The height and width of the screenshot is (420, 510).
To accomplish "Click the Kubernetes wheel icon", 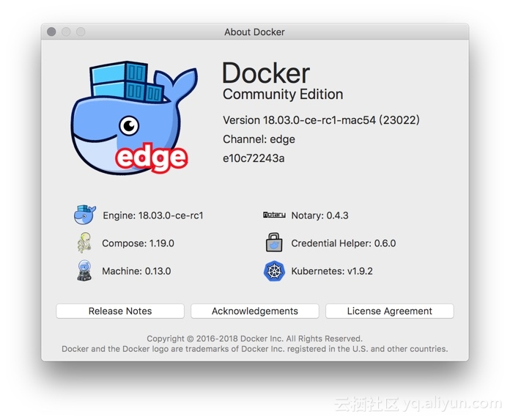I will (274, 271).
